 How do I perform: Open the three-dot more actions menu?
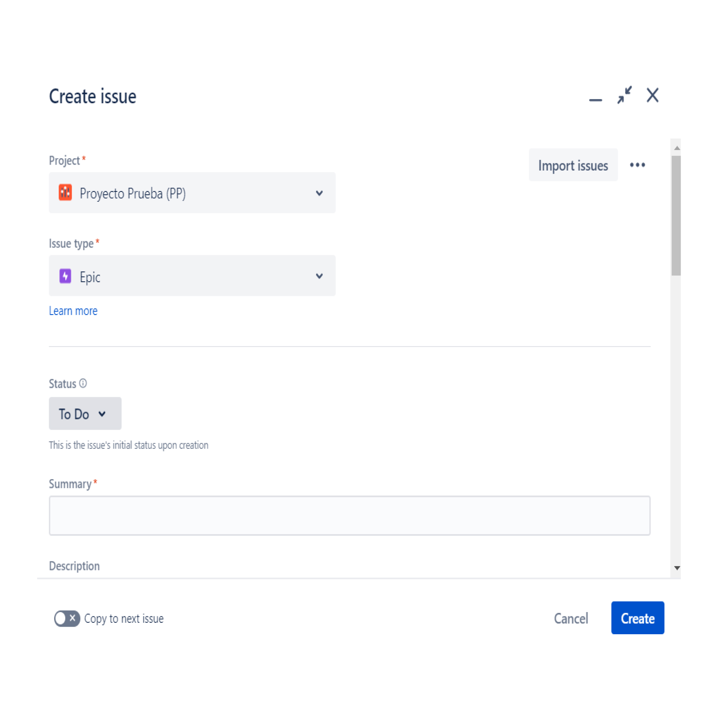tap(637, 165)
